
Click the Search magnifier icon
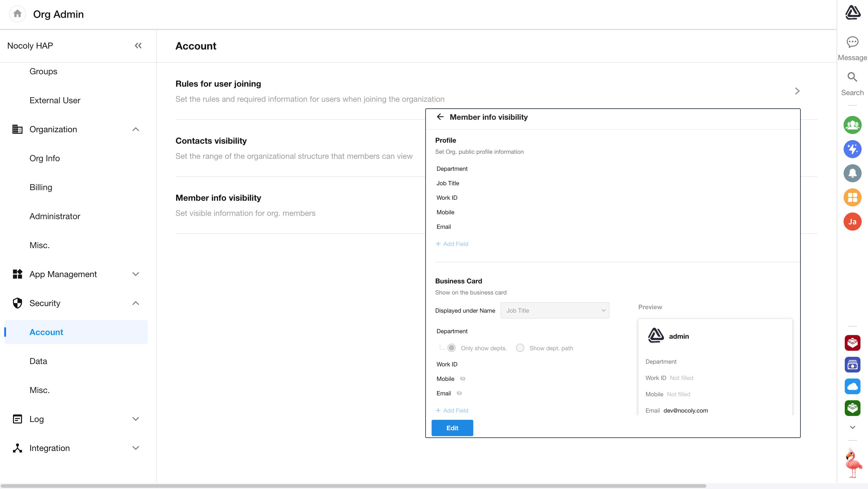point(852,77)
